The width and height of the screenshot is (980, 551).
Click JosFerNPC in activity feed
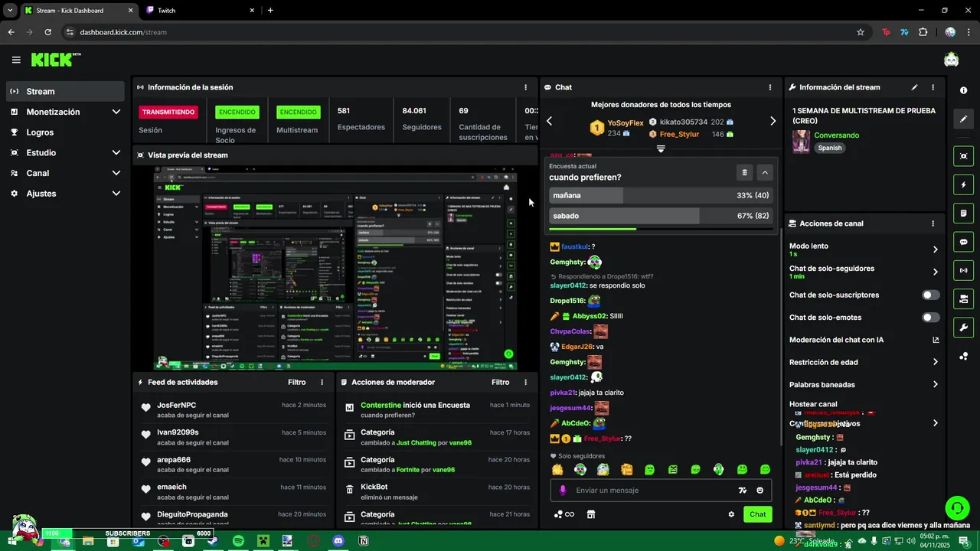click(x=177, y=405)
